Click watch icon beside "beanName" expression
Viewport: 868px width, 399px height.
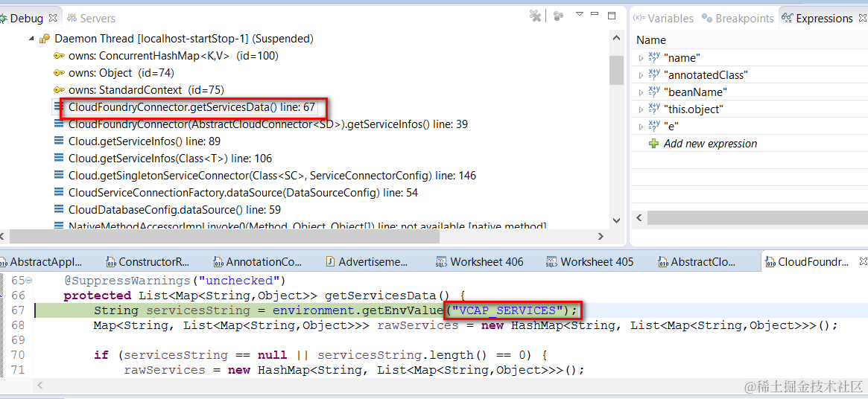pos(653,92)
